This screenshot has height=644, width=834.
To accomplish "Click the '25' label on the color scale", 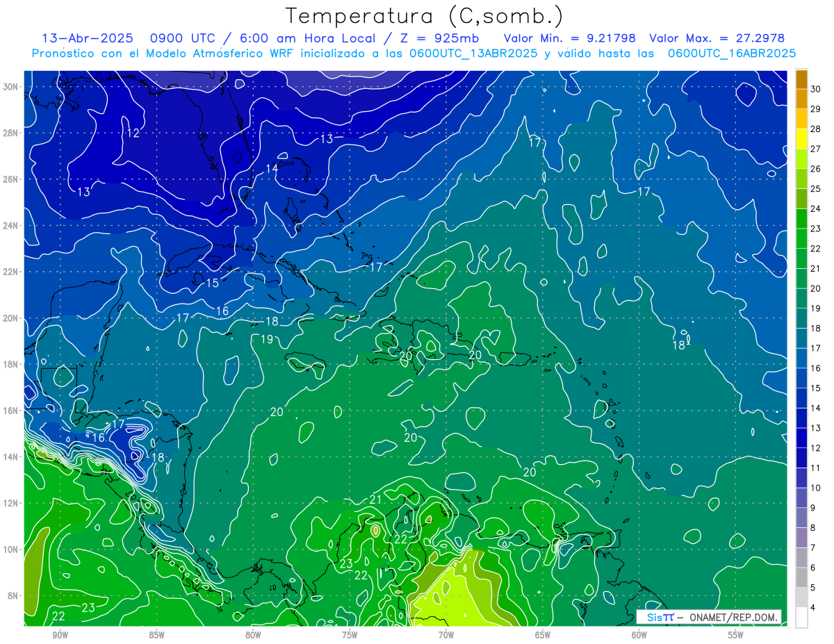I will click(815, 188).
